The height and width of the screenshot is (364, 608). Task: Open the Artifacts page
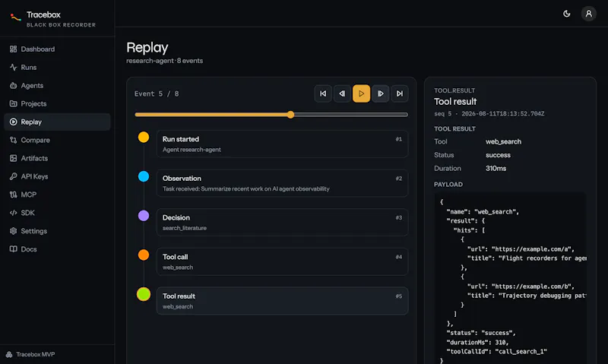tap(58, 158)
